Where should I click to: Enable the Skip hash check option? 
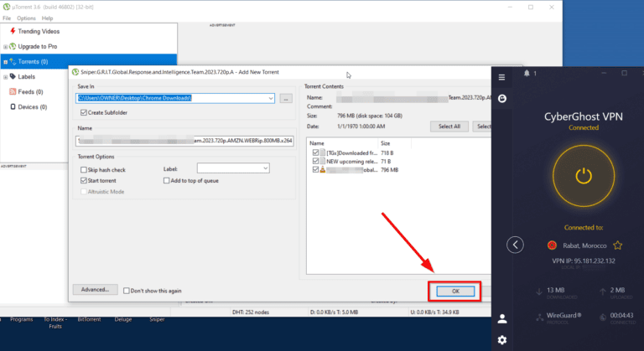pos(82,168)
